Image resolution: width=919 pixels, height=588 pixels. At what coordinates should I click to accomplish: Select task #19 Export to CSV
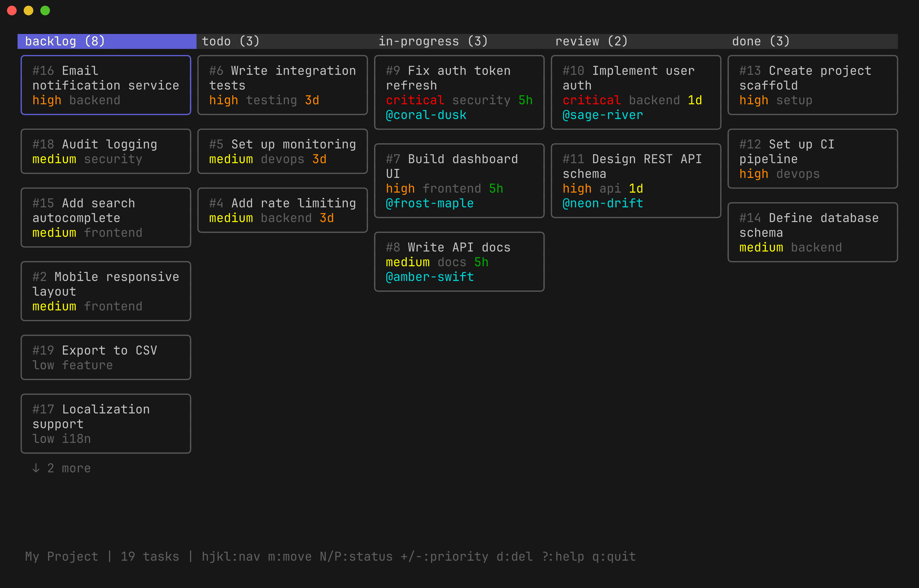(105, 357)
